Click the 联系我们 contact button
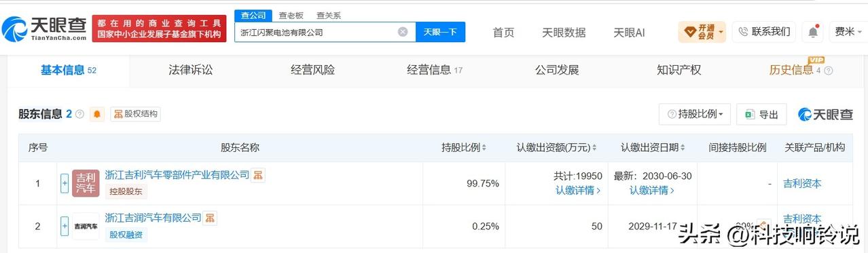 click(764, 32)
